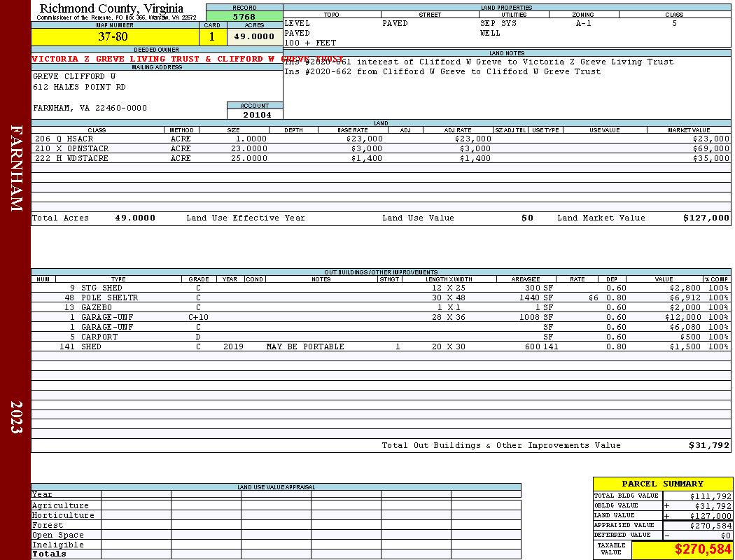Select the GAZEBO outbuilding row
The width and height of the screenshot is (735, 560).
pyautogui.click(x=381, y=307)
